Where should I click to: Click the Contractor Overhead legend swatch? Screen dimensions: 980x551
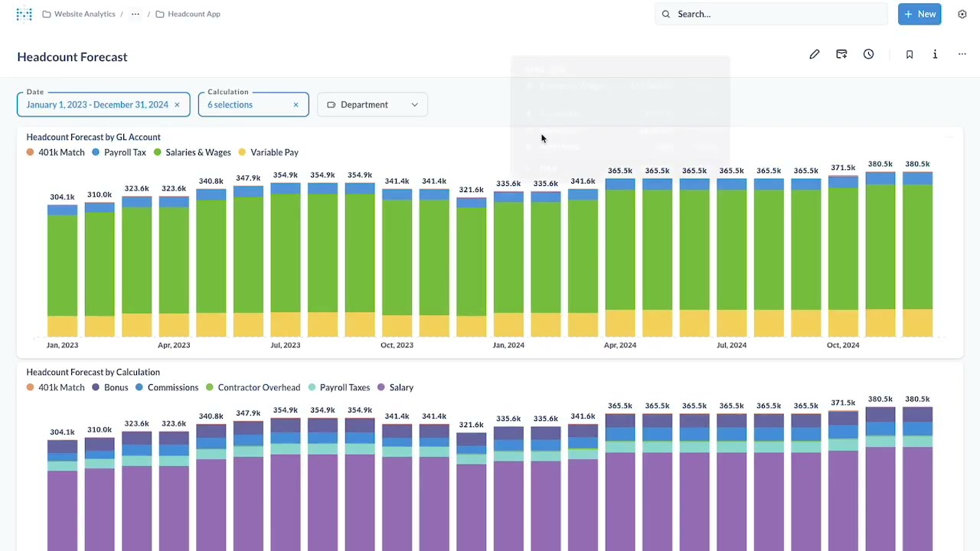(210, 387)
